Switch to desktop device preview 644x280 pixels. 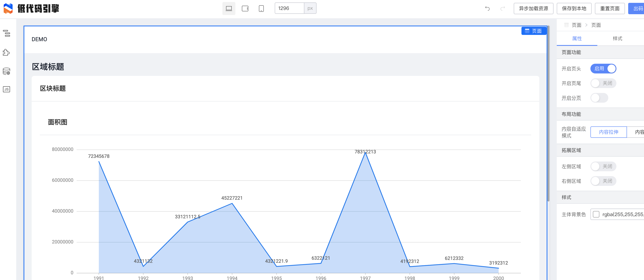point(229,9)
